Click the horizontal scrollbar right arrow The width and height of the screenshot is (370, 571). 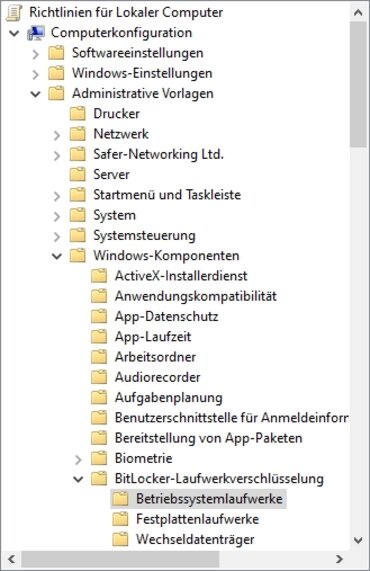(339, 559)
